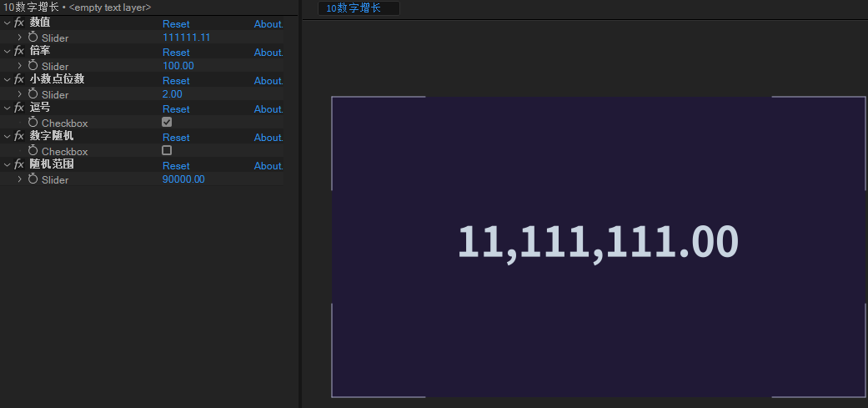Click the stopwatch for the 数字随机 Checkbox
This screenshot has height=408, width=868.
pos(33,150)
